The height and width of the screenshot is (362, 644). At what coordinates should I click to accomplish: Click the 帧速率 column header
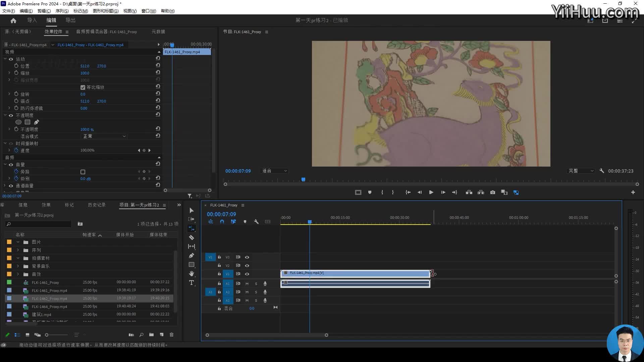click(89, 235)
